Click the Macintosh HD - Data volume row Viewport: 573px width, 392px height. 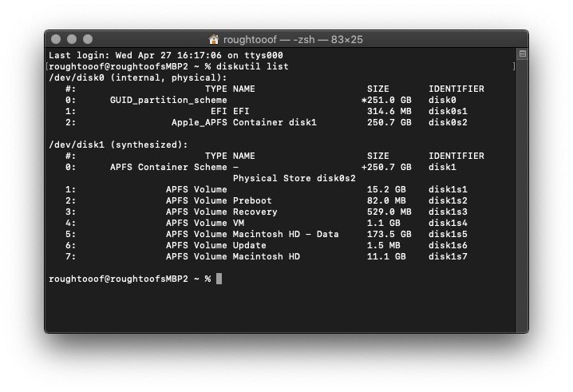(267, 234)
